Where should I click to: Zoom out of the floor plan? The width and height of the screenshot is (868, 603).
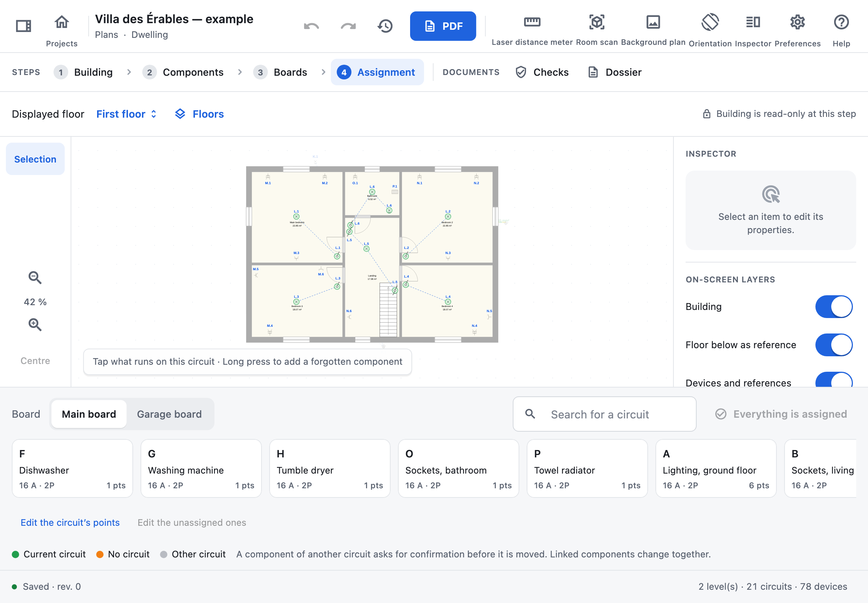35,278
